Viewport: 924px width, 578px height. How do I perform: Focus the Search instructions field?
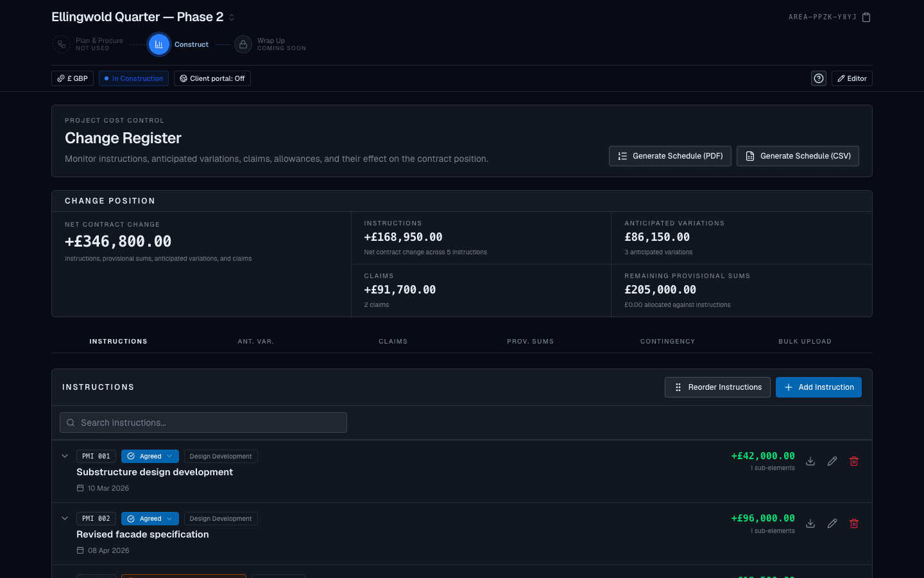click(203, 423)
